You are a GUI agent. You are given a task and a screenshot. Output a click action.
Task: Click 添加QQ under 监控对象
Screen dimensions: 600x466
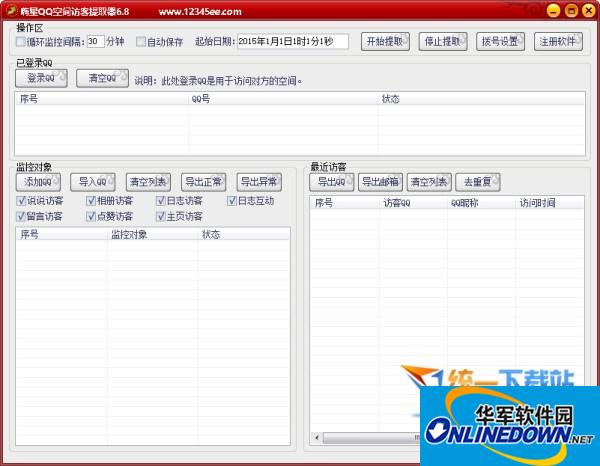[x=38, y=182]
